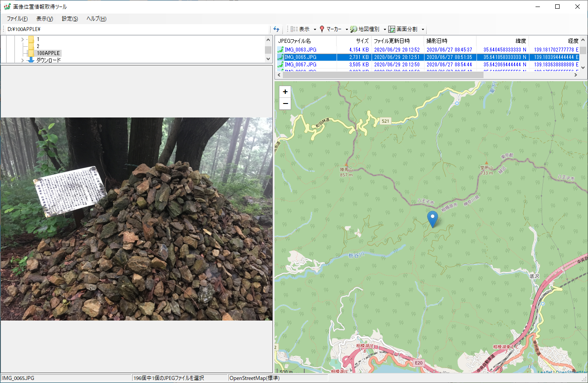Zoom out the map with minus button

[x=285, y=104]
